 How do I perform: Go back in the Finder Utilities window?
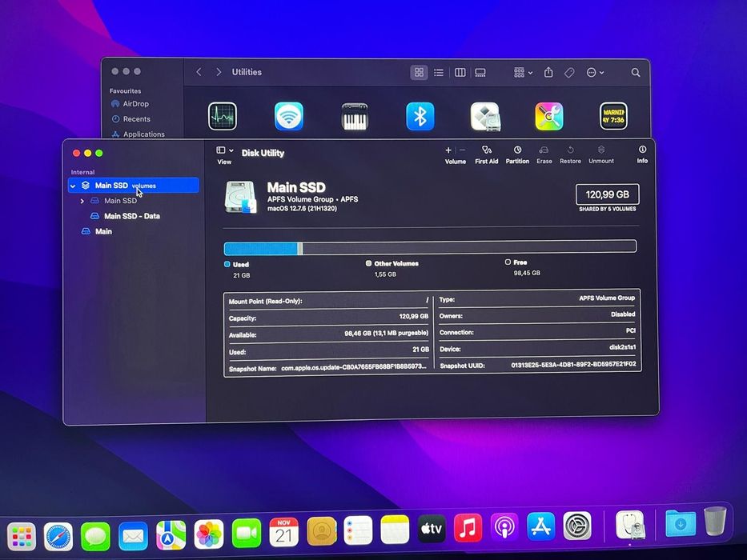(x=199, y=72)
